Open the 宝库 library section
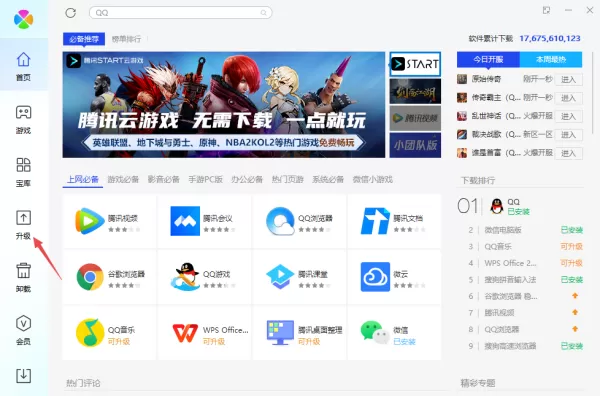This screenshot has height=396, width=600. (23, 172)
